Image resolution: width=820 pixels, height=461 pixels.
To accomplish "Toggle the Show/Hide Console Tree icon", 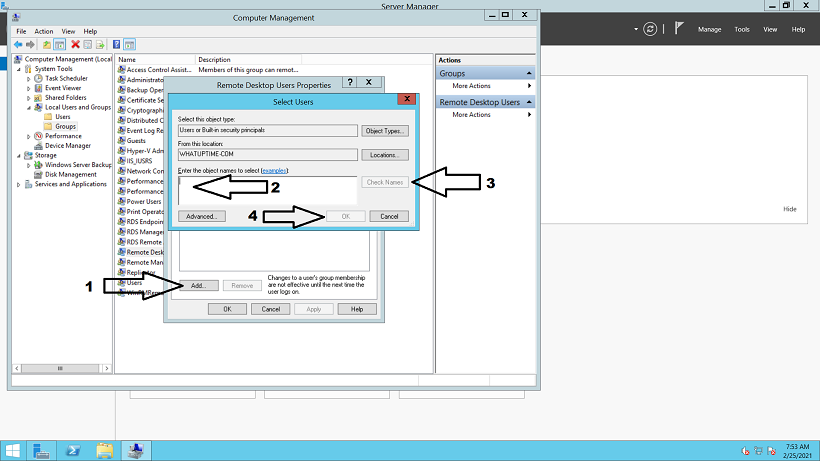I will click(60, 45).
